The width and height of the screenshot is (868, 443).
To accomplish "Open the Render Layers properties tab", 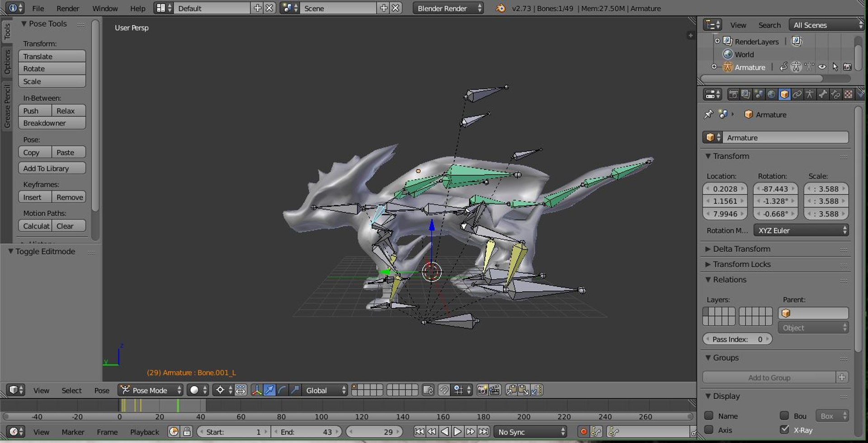I will 746,94.
